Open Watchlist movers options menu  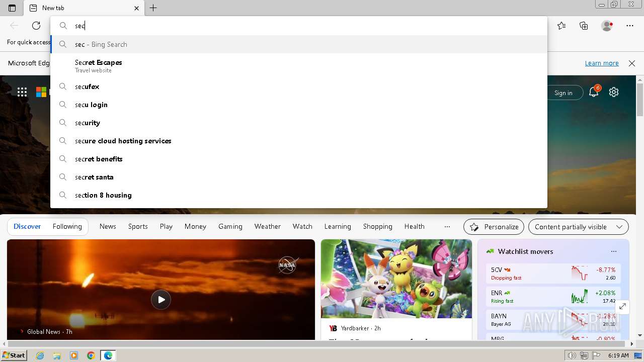[x=613, y=251]
